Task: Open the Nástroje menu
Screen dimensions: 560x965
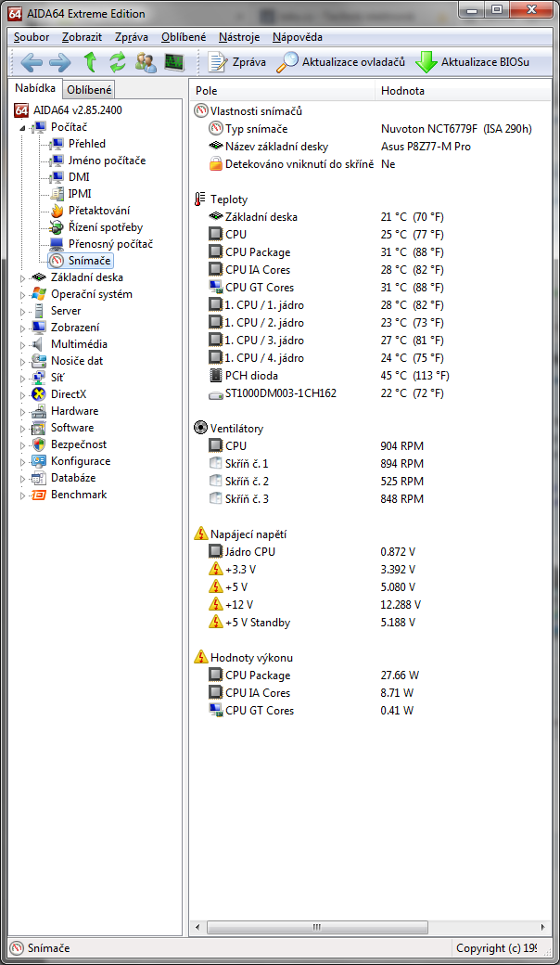Action: [239, 37]
